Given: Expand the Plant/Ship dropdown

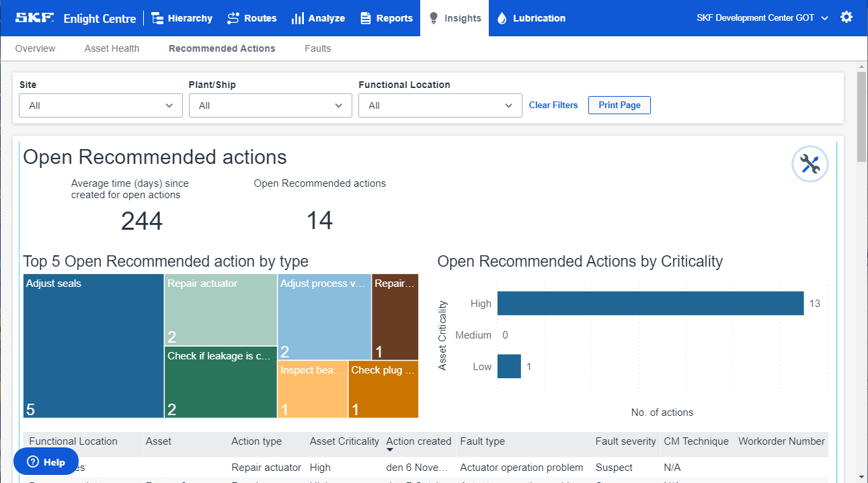Looking at the screenshot, I should tap(270, 105).
